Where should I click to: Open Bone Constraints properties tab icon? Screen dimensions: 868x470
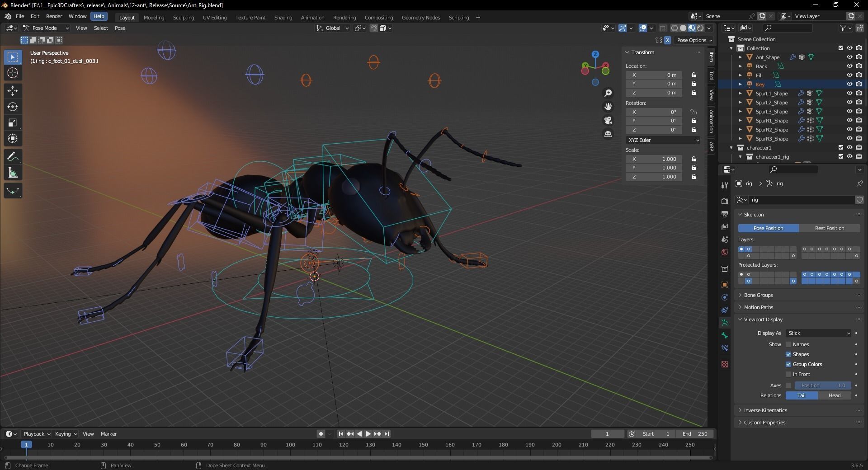point(725,348)
